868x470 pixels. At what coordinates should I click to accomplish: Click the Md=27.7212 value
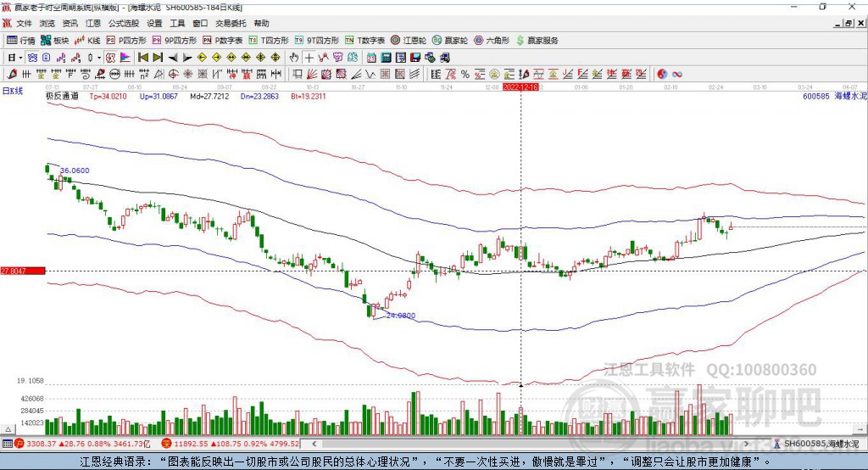pos(209,96)
